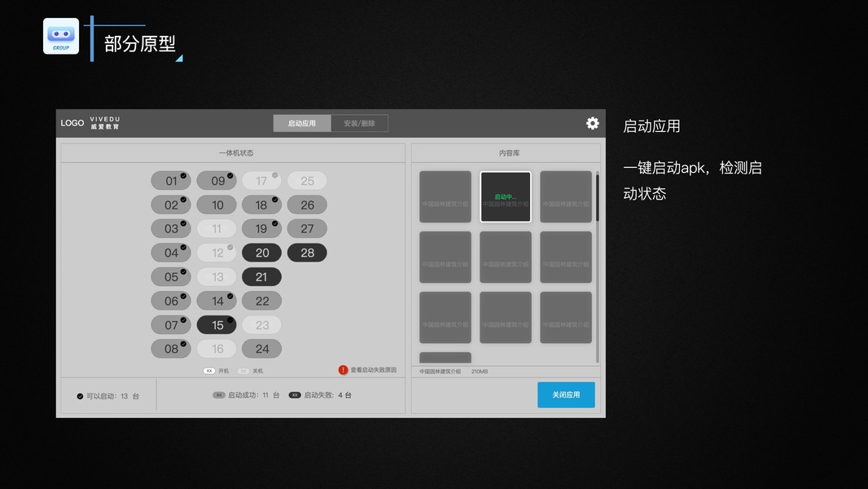The image size is (868, 489).
Task: Click device 10 pill
Action: click(x=217, y=205)
